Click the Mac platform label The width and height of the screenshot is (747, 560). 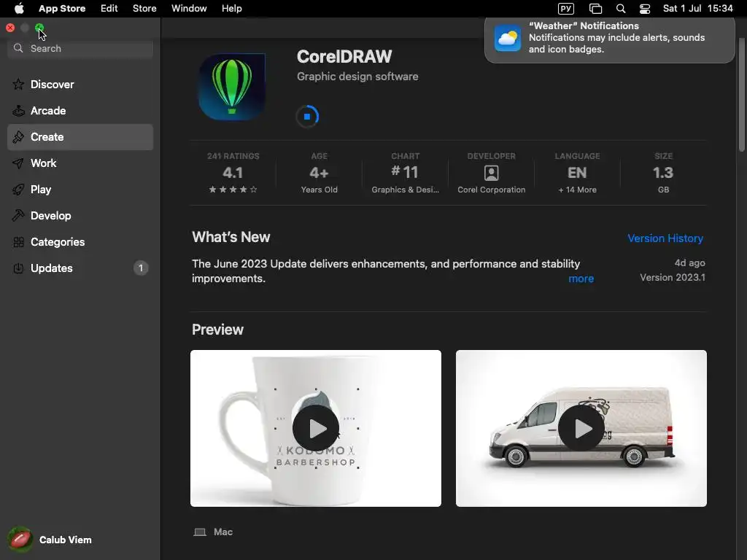click(223, 532)
